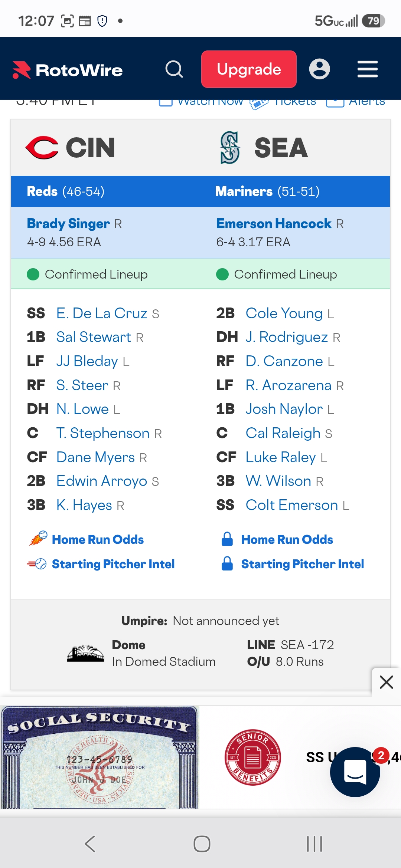The width and height of the screenshot is (401, 868).
Task: Open Reds Home Run Odds
Action: click(98, 539)
